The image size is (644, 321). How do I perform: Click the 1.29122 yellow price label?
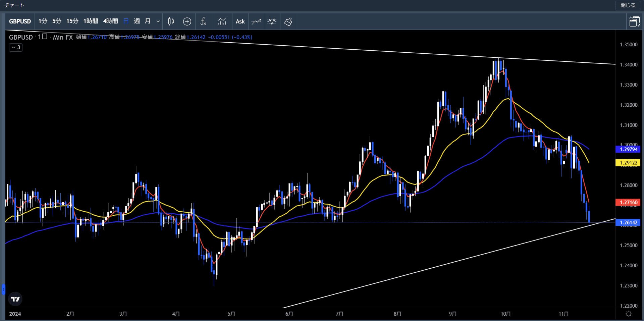click(x=628, y=163)
